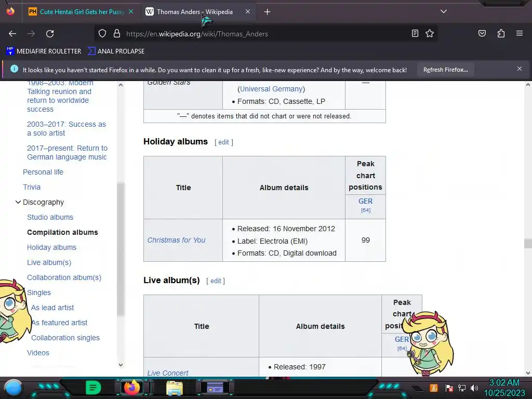The height and width of the screenshot is (399, 532).
Task: Bookmark this page with the star icon
Action: [x=430, y=33]
